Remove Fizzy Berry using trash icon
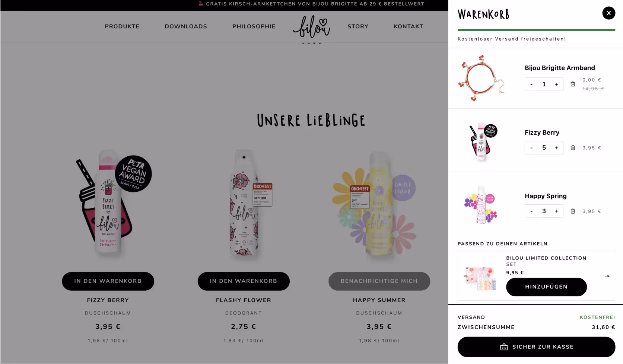Image resolution: width=623 pixels, height=364 pixels. [573, 148]
